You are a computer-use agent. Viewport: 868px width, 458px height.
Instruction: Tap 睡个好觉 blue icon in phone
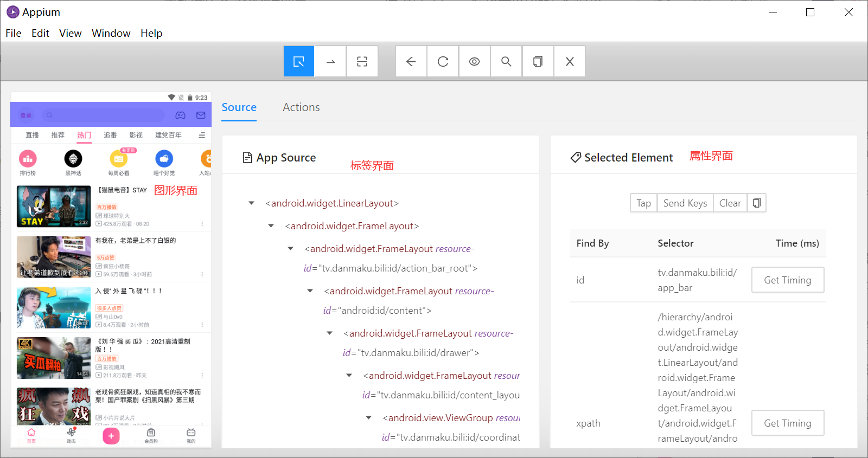pos(164,159)
